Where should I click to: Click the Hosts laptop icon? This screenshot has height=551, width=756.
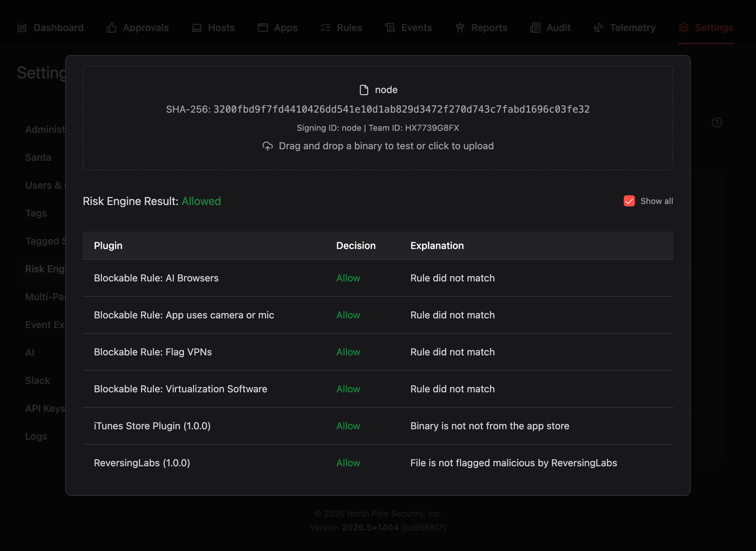pos(197,28)
